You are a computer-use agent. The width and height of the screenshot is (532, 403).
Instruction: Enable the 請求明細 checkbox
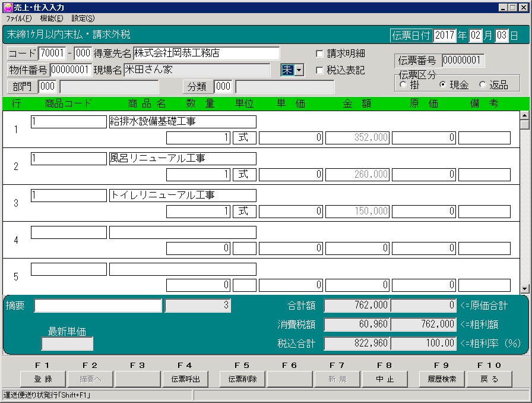[x=319, y=53]
